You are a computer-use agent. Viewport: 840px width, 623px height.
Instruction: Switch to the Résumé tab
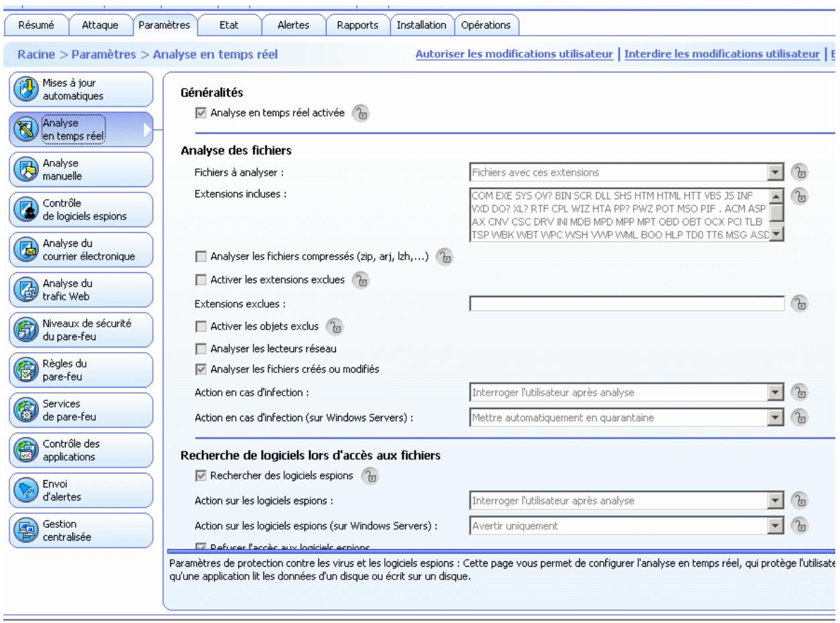click(x=36, y=25)
